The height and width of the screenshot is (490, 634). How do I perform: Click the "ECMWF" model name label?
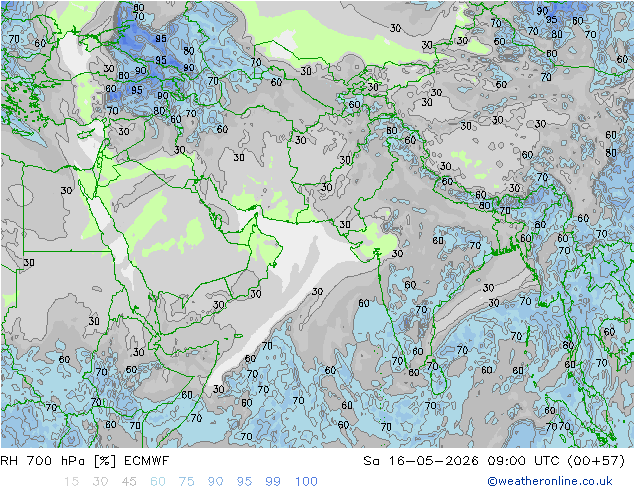146,461
